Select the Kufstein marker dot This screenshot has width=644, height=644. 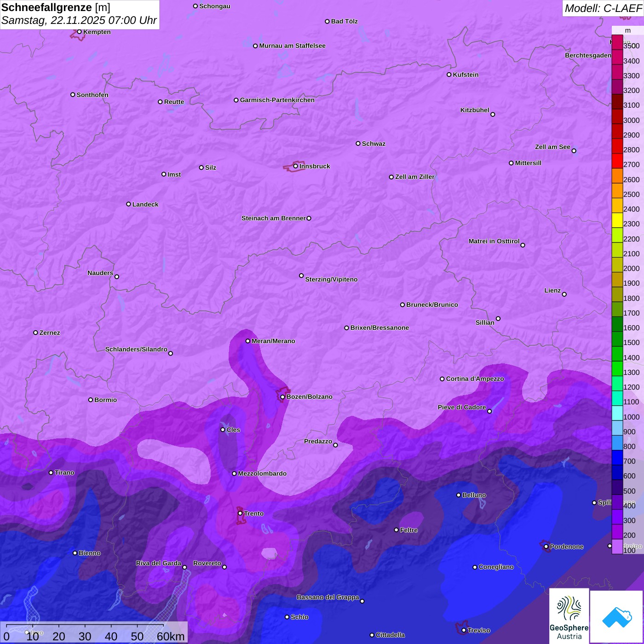tap(449, 75)
